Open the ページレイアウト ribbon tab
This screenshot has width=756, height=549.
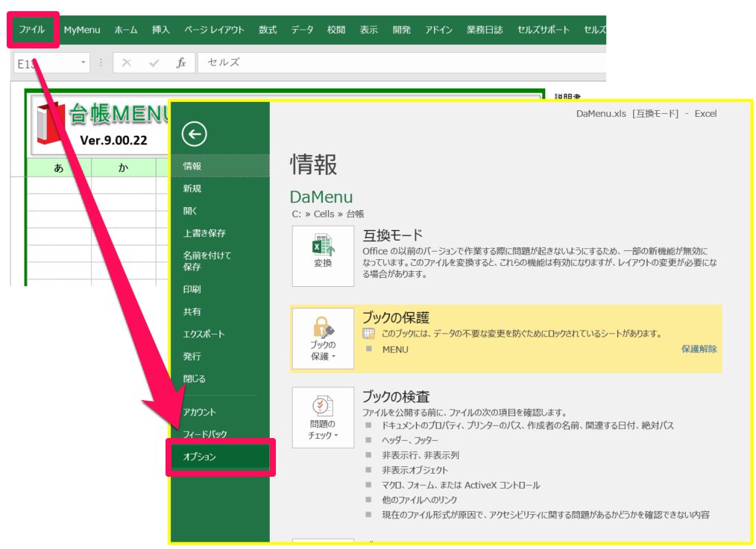tap(214, 30)
